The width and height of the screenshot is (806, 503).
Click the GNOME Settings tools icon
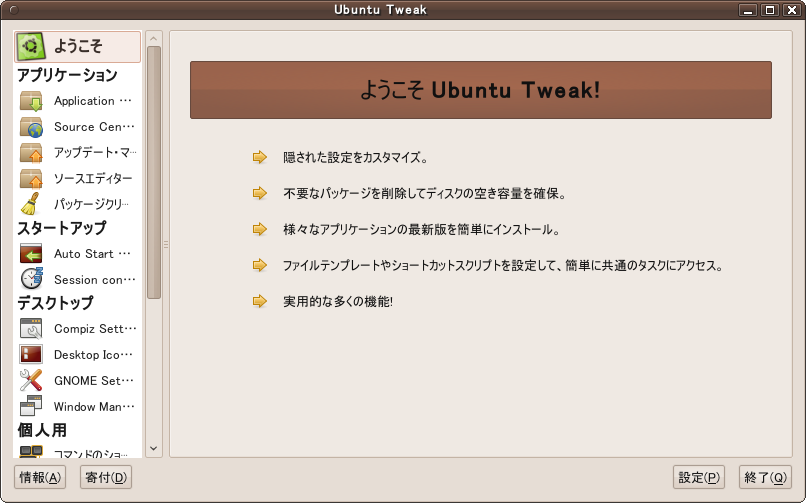31,381
